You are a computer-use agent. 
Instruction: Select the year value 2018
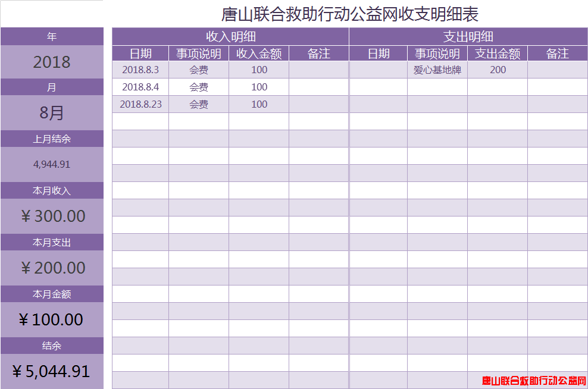52,62
